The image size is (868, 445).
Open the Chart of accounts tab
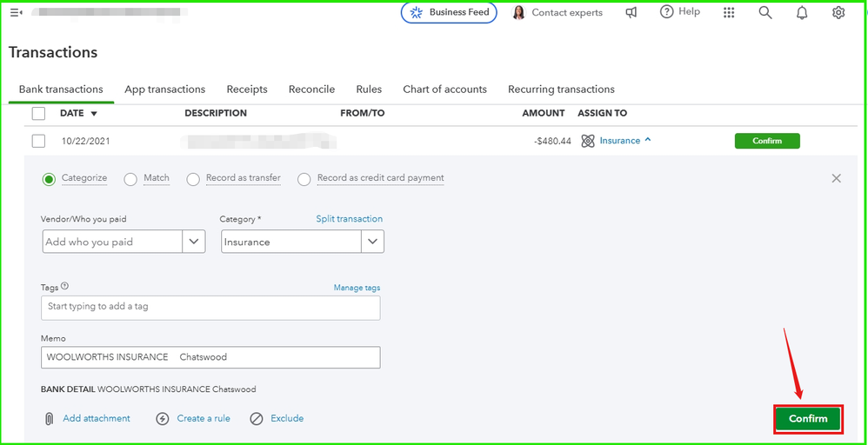(444, 90)
